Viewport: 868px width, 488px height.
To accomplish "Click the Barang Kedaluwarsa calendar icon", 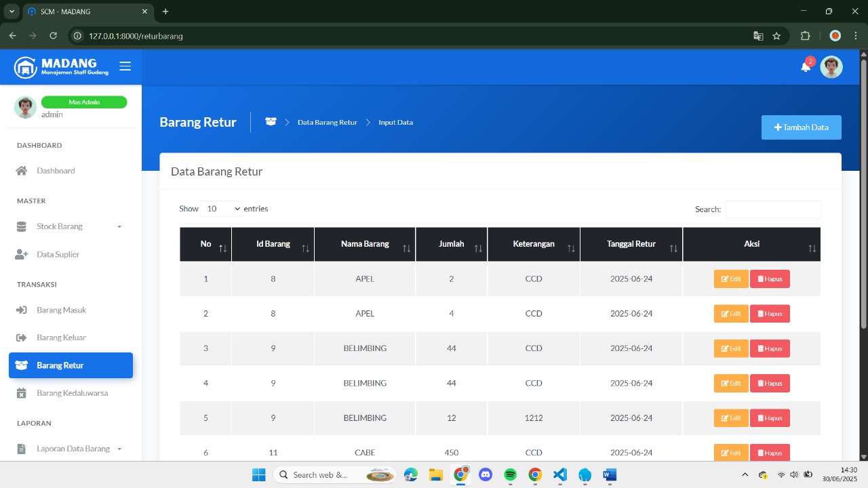I will tap(22, 393).
